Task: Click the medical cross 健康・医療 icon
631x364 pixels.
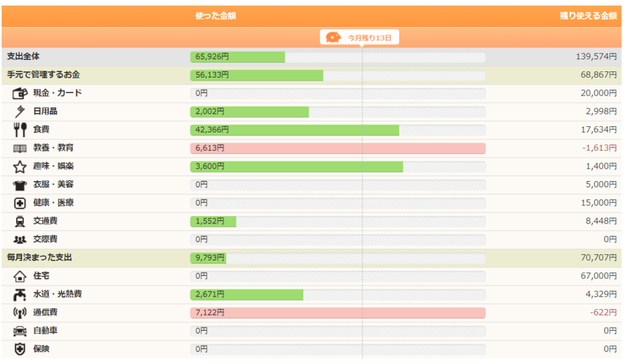Action: 20,203
